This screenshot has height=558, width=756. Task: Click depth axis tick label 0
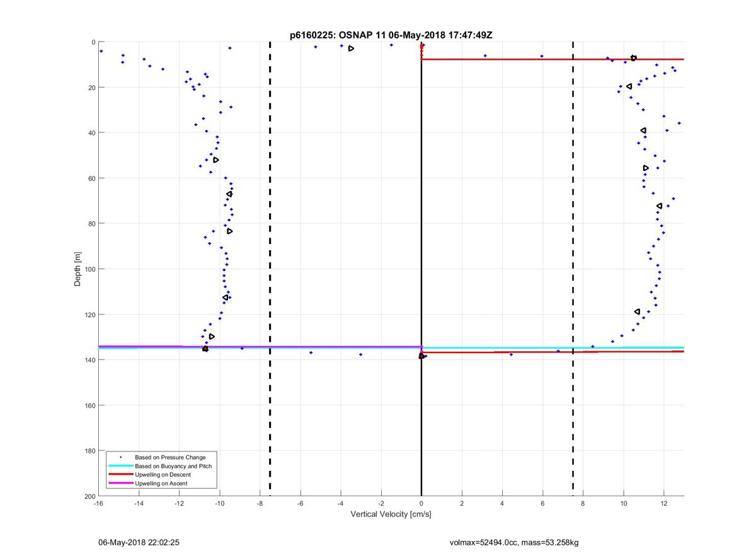[x=93, y=42]
